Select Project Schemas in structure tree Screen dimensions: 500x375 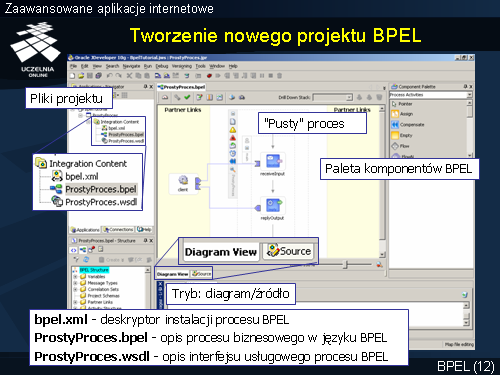(x=100, y=296)
